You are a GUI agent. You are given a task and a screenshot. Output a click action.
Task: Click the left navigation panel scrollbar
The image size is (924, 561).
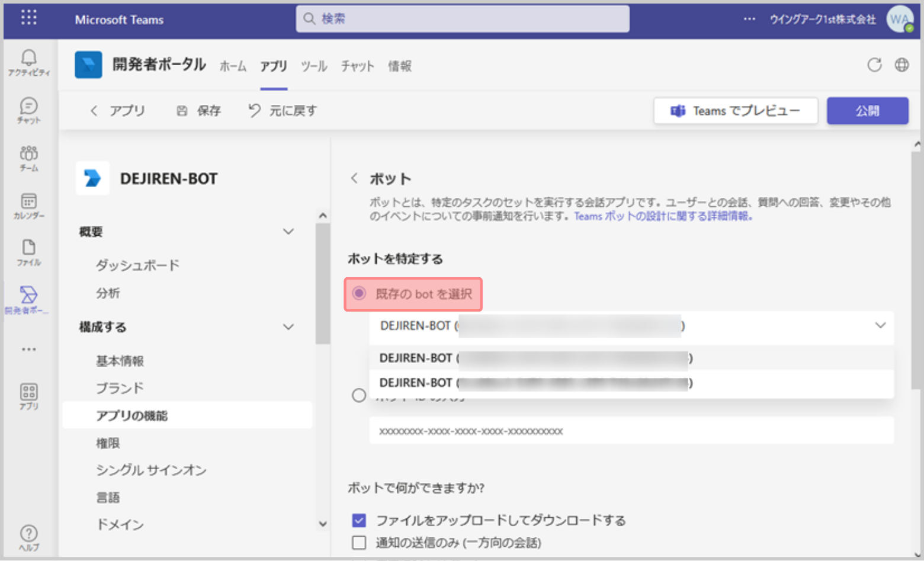coord(322,284)
